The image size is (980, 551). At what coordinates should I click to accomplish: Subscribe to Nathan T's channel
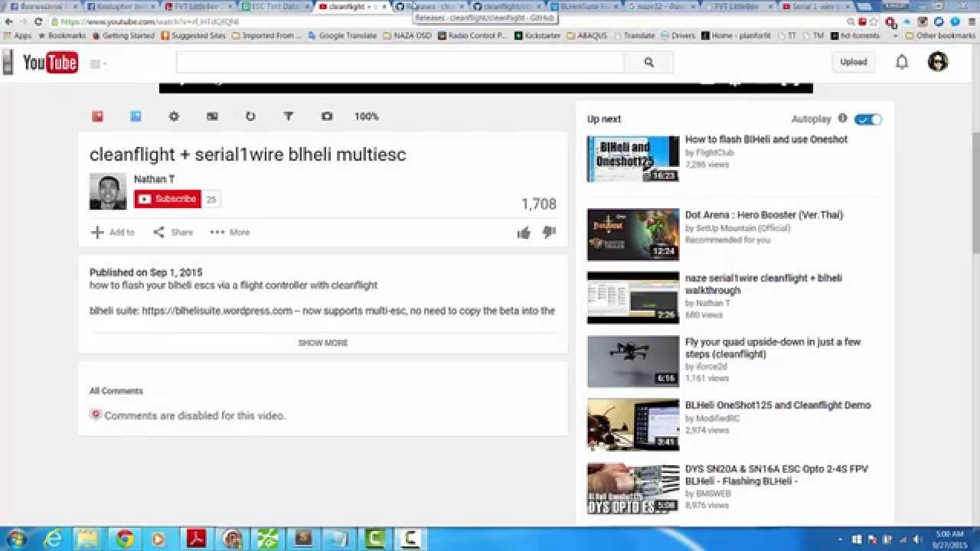point(167,199)
